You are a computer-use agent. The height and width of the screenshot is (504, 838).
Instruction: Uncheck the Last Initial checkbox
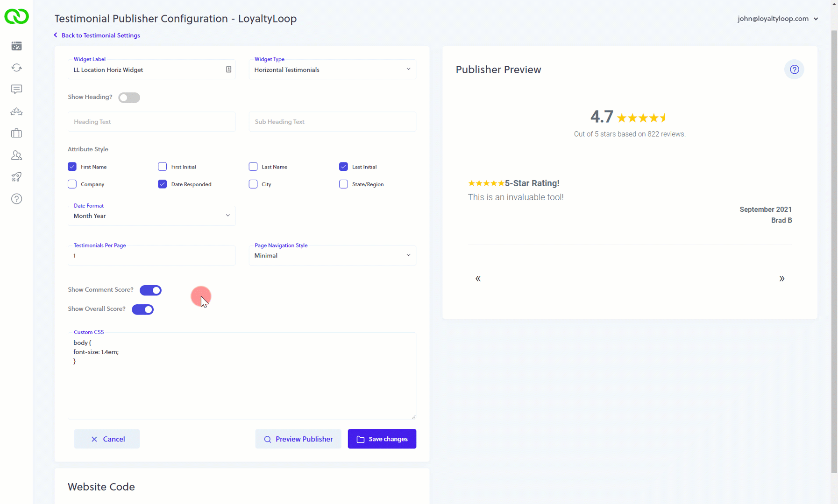pyautogui.click(x=343, y=167)
